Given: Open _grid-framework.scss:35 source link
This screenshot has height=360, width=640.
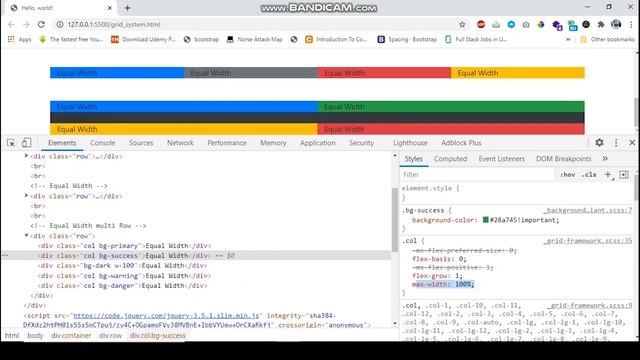Looking at the screenshot, I should pos(588,241).
